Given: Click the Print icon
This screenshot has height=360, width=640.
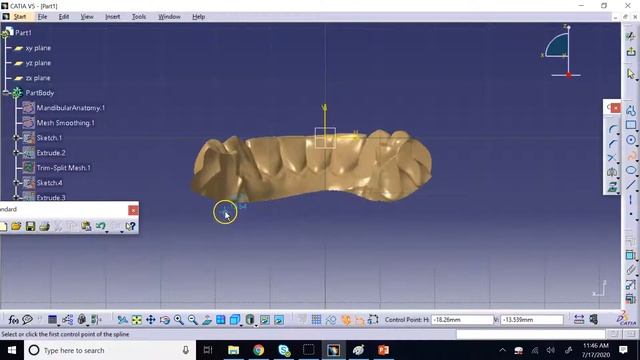Looking at the screenshot, I should click(44, 226).
